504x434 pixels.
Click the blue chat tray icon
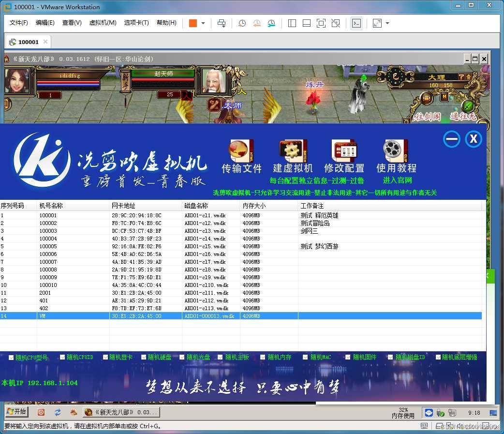tap(429, 412)
